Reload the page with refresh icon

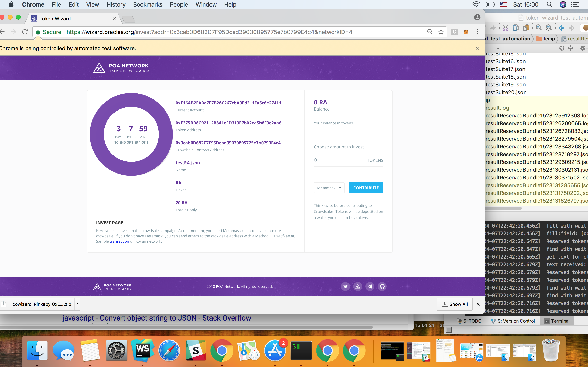[x=25, y=32]
